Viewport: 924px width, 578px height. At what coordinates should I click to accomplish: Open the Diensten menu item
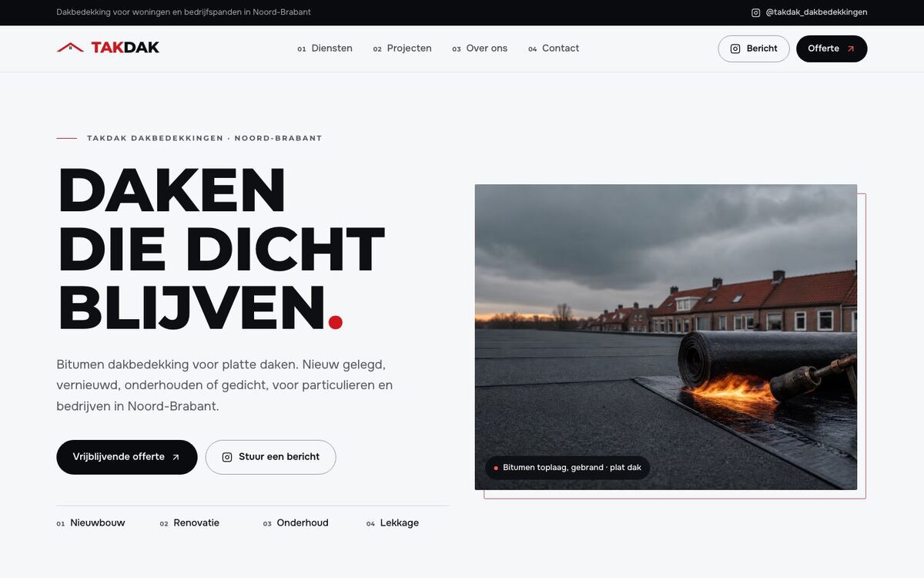click(325, 49)
